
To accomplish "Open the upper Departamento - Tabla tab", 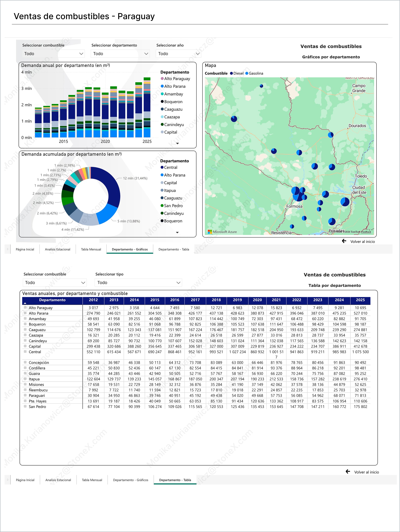I will (174, 249).
